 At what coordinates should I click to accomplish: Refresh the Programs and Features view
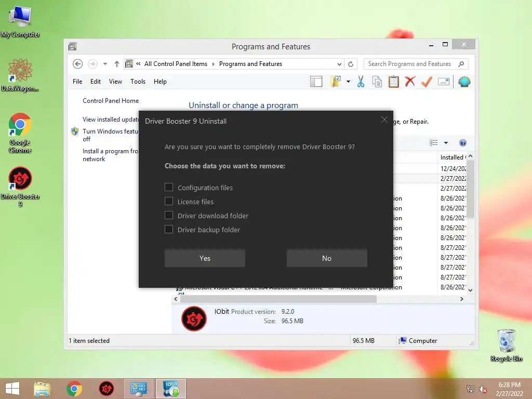tap(351, 64)
